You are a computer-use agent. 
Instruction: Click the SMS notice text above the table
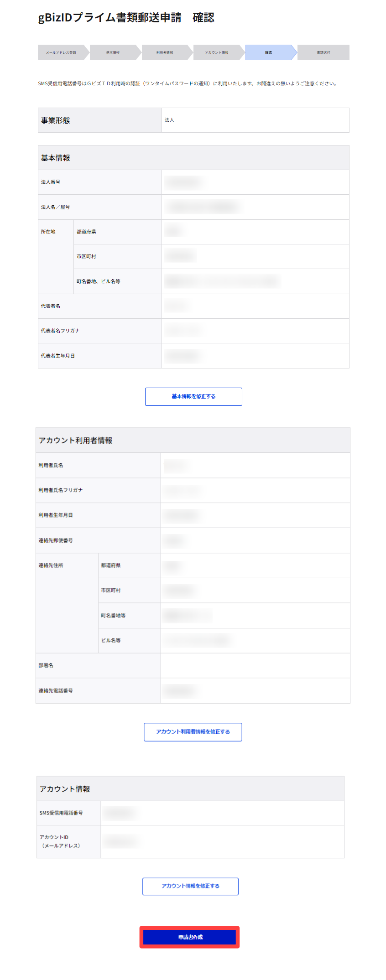[x=188, y=83]
